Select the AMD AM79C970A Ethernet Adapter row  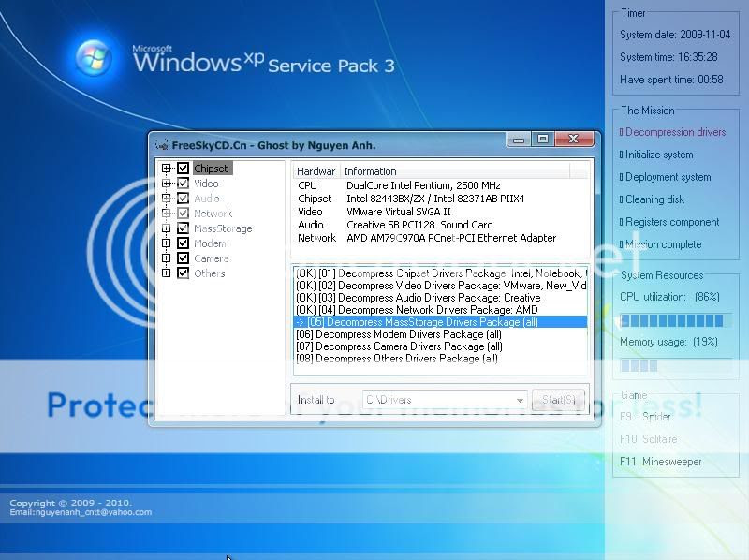[x=440, y=238]
